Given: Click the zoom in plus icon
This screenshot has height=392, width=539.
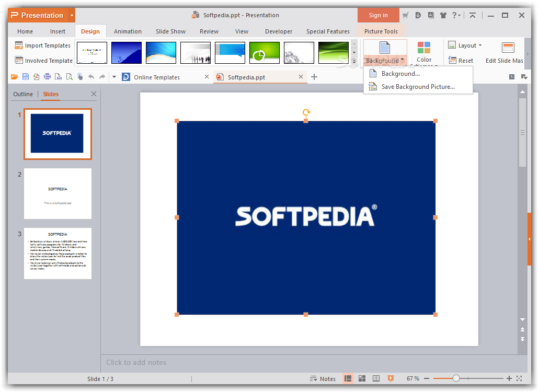Looking at the screenshot, I should click(x=509, y=378).
